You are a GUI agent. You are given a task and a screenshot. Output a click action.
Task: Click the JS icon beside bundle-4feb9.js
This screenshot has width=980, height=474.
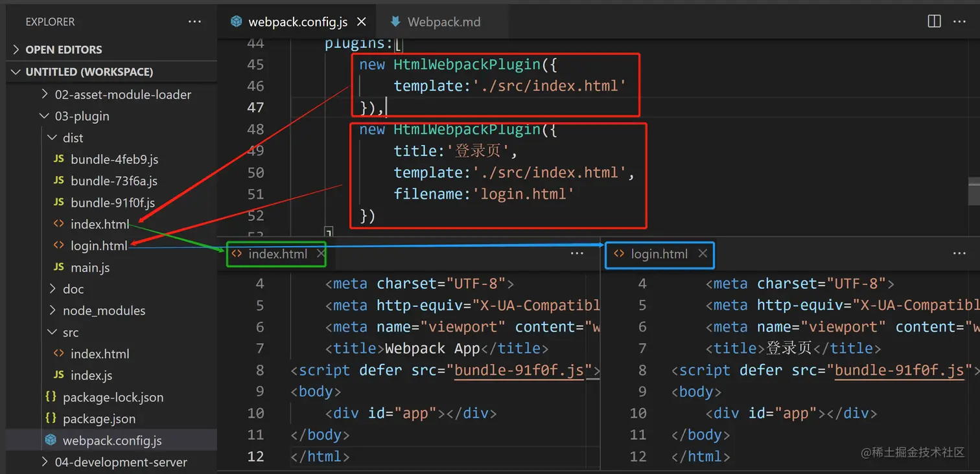coord(59,159)
